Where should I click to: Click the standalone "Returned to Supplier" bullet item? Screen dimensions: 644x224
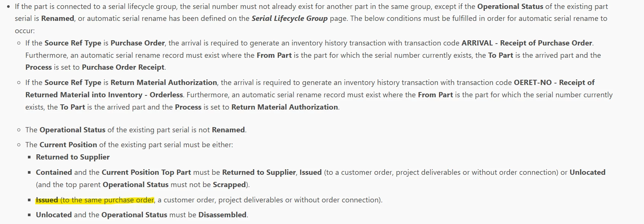73,157
